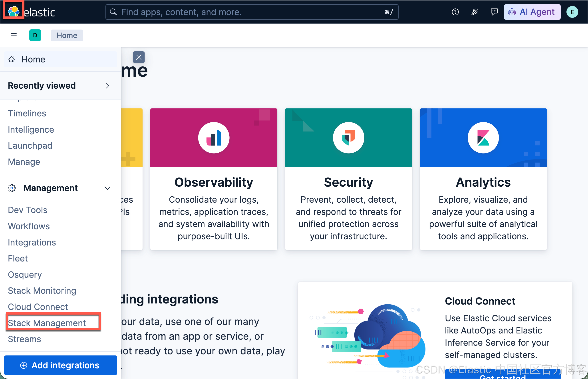Open the help menu question mark icon

click(x=455, y=12)
